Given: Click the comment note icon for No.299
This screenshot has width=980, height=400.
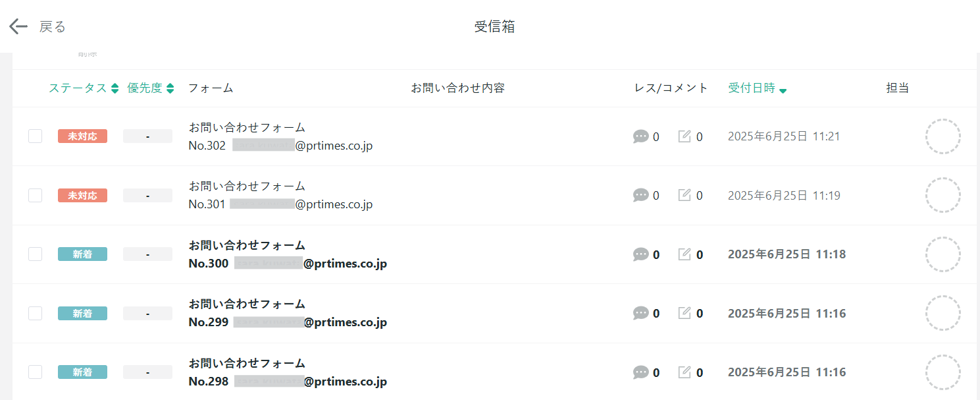Looking at the screenshot, I should [x=684, y=313].
